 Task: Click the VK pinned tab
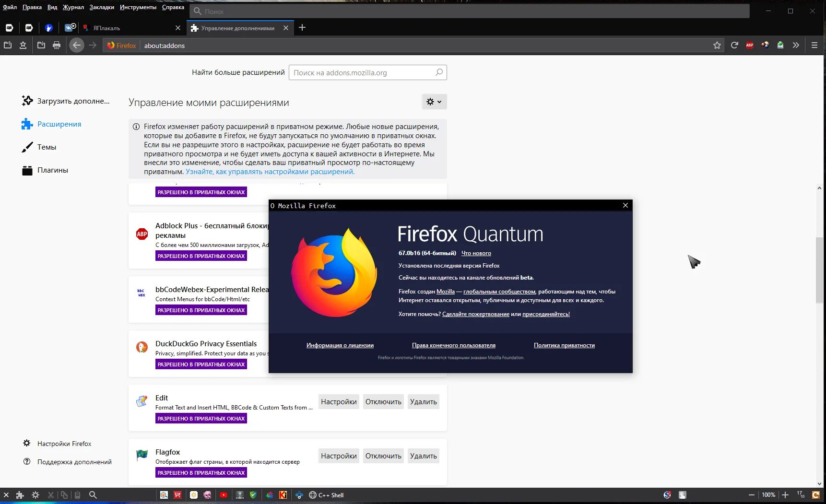(x=71, y=28)
